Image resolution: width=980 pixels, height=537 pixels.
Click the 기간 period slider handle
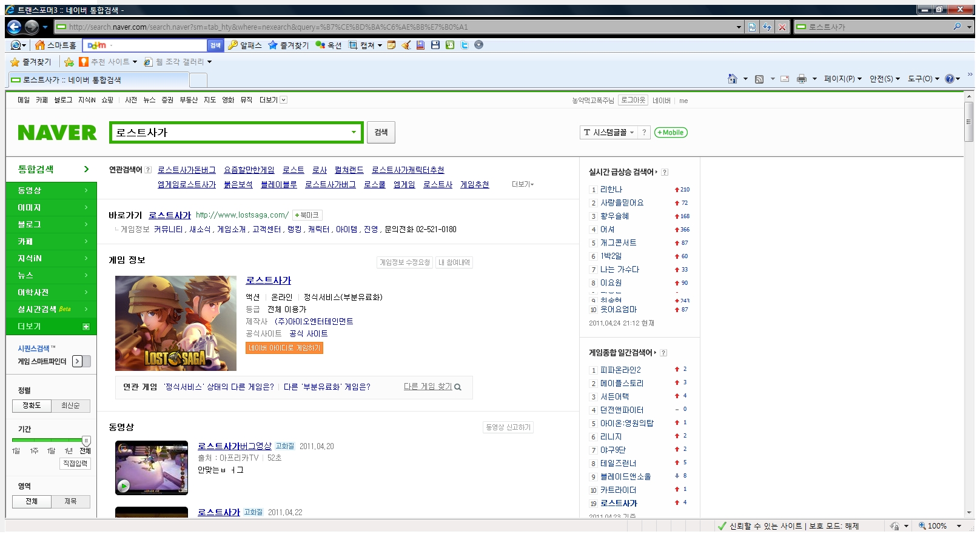(x=86, y=441)
